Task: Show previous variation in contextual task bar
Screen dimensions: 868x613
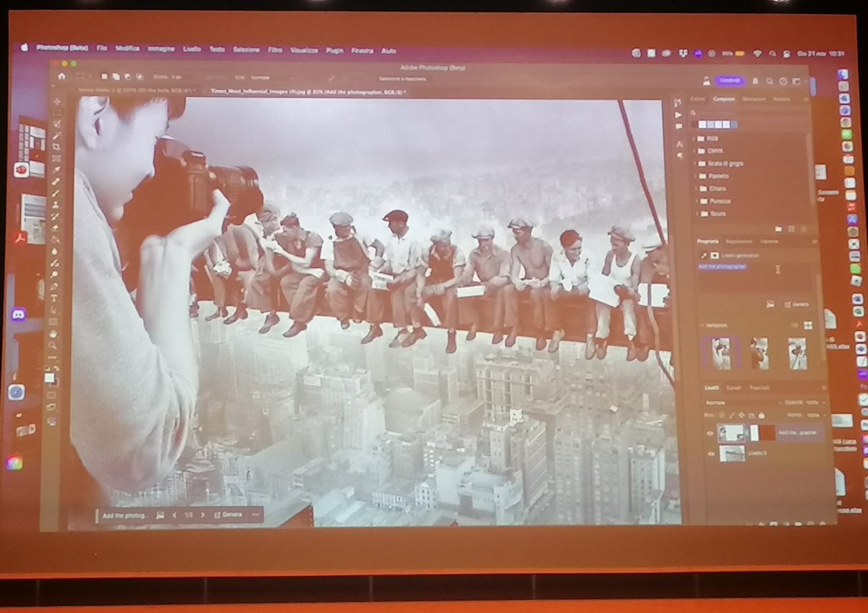Action: [x=174, y=515]
